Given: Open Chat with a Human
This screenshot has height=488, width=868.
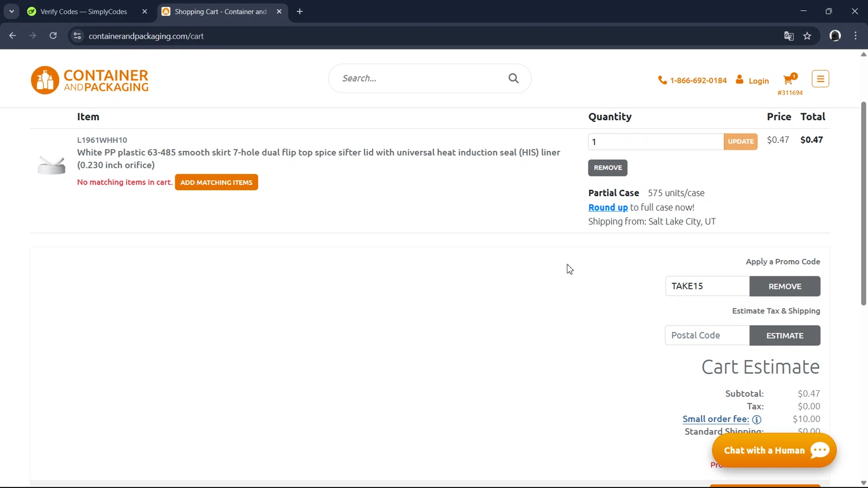Looking at the screenshot, I should tap(774, 450).
